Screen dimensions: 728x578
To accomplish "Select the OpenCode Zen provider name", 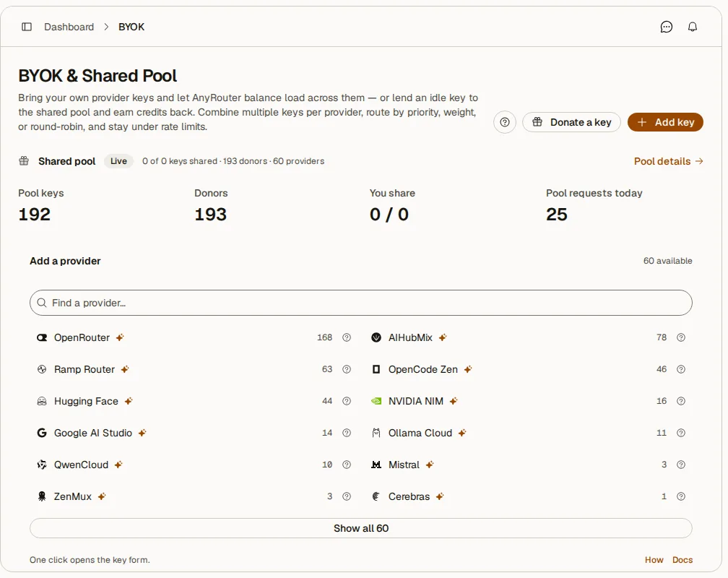I will tap(423, 369).
